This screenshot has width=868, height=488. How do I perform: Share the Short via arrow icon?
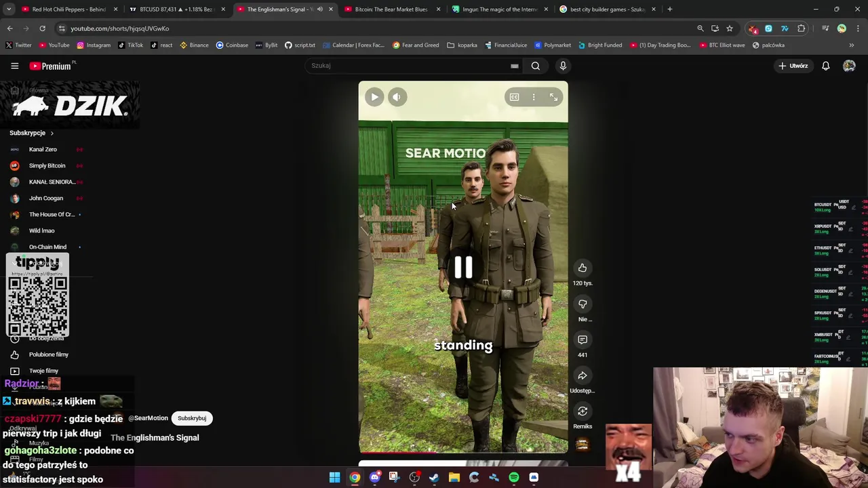tap(583, 375)
